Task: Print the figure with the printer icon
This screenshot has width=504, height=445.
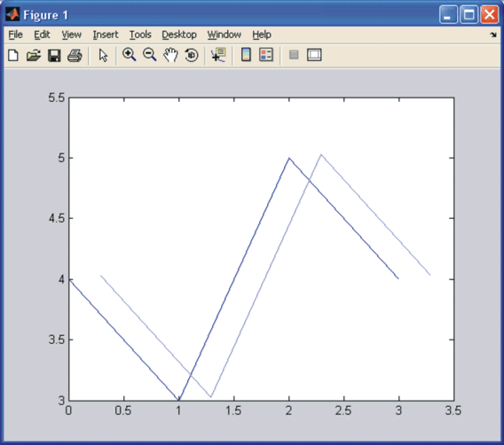Action: click(x=75, y=55)
